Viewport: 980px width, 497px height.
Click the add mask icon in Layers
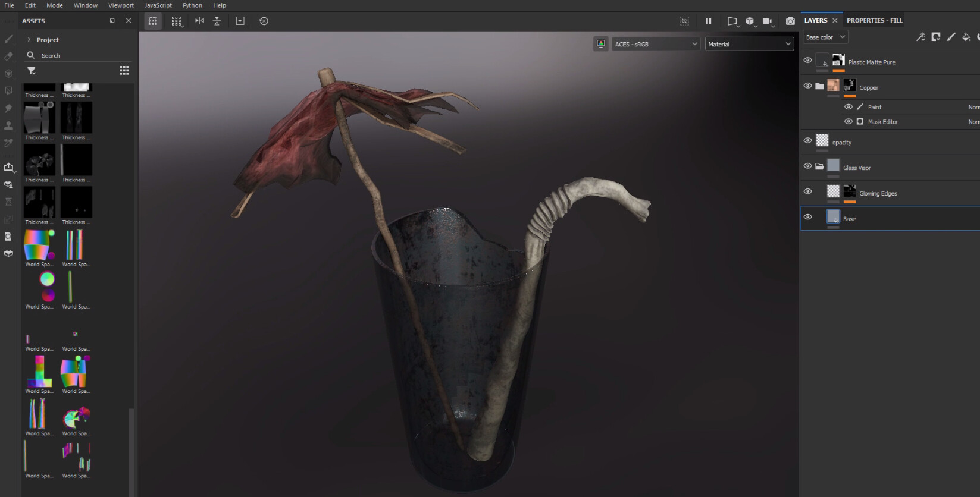pyautogui.click(x=936, y=37)
